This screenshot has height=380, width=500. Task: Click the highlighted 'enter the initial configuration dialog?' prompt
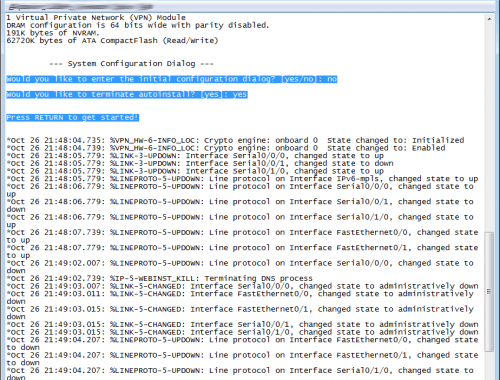[172, 79]
